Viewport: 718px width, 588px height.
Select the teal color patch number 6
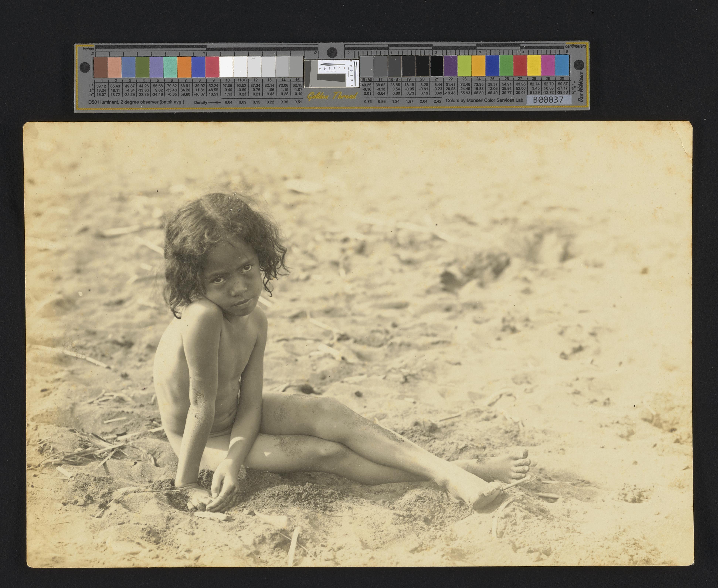(170, 67)
